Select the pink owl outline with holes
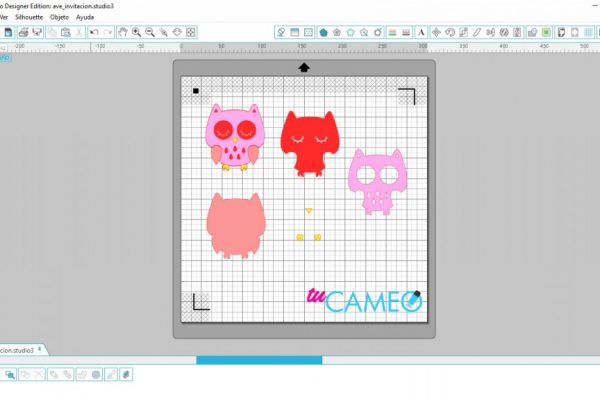Viewport: 600px width, 400px height. click(378, 182)
